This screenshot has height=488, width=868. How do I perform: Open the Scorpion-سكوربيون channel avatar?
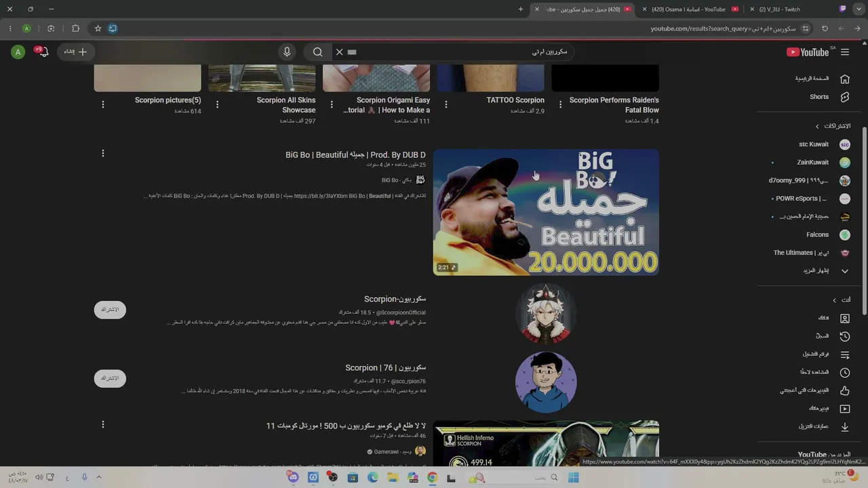546,313
